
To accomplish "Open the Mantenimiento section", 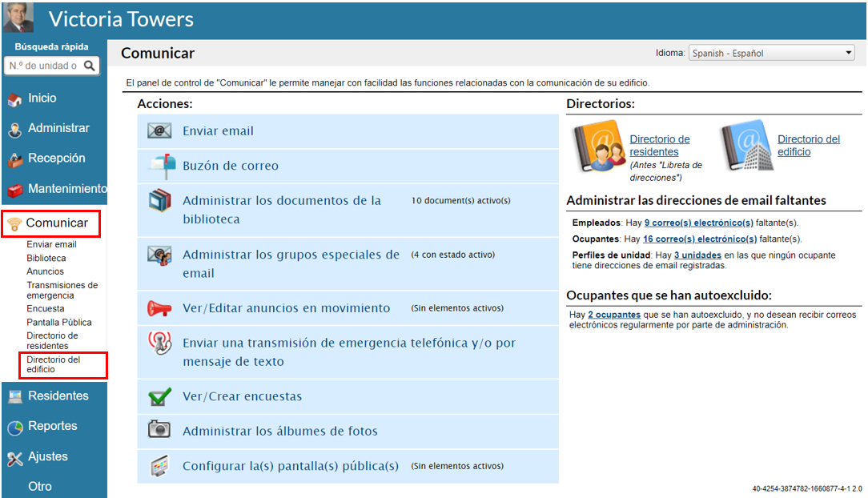I will 67,189.
